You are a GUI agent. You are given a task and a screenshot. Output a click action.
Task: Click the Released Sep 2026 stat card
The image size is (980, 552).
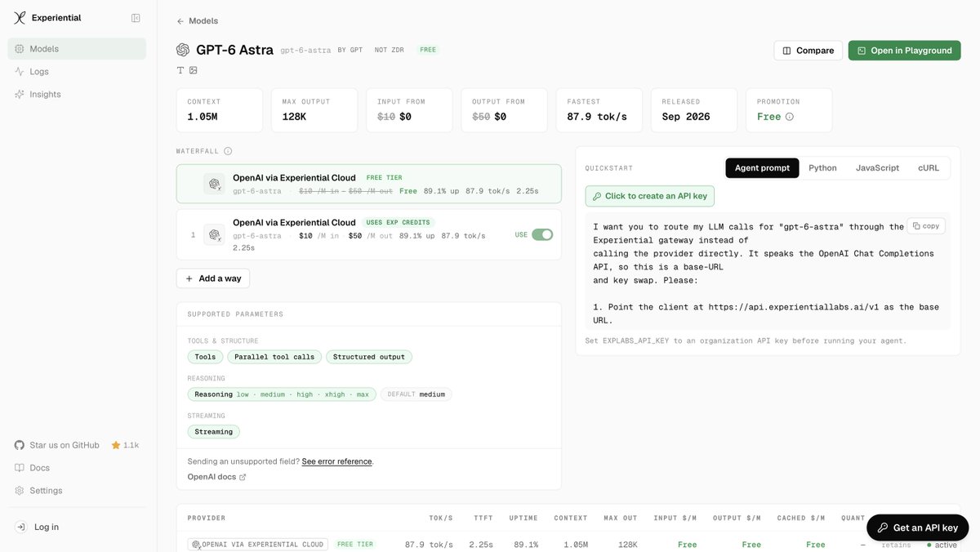[694, 110]
